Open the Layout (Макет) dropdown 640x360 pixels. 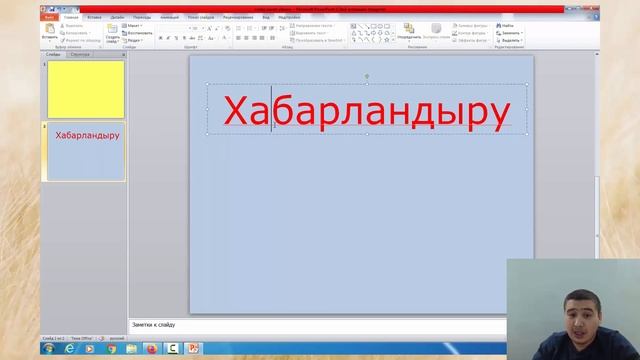(132, 26)
